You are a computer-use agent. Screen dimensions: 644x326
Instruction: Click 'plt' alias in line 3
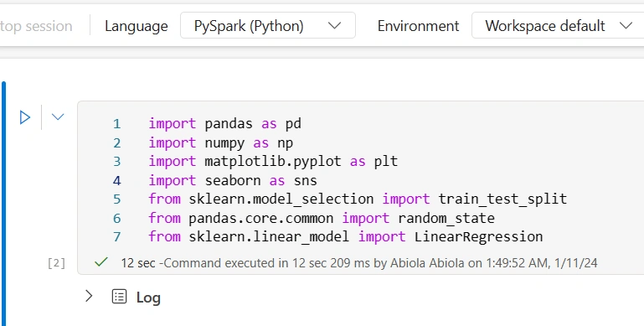386,162
